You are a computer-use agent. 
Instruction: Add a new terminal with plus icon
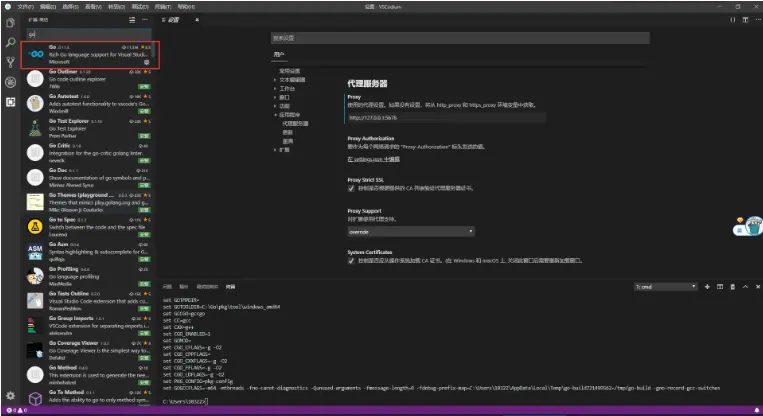point(707,286)
